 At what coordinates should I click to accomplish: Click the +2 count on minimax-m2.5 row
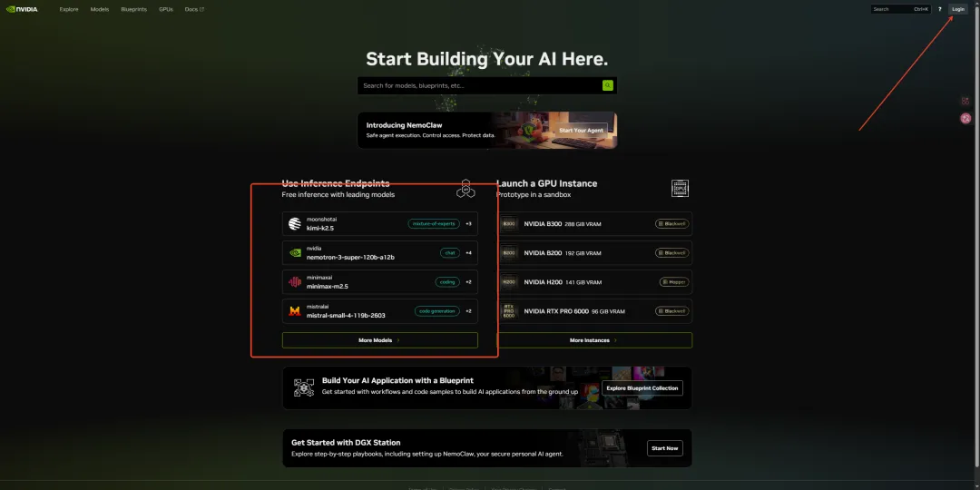pyautogui.click(x=468, y=282)
